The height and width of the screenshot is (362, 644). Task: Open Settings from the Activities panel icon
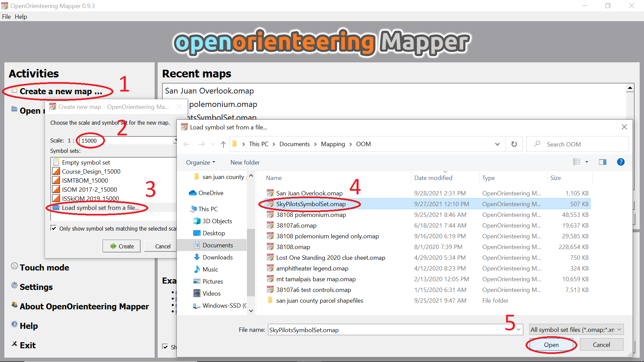14,286
